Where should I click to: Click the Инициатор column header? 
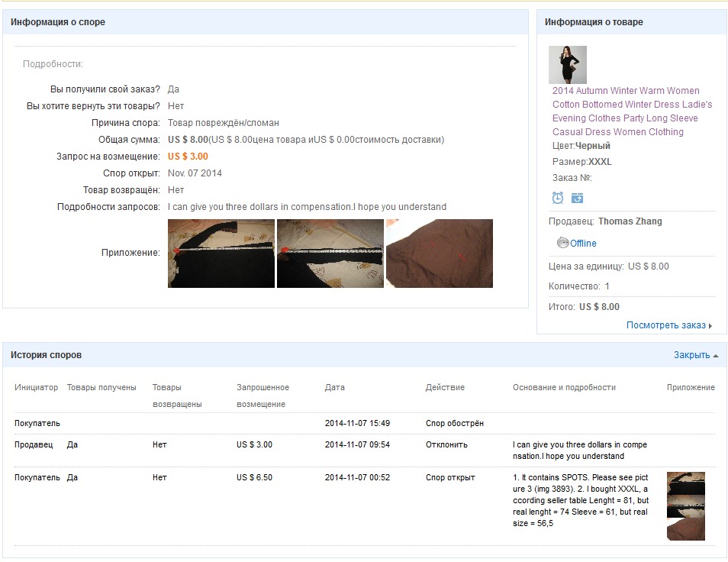pos(36,387)
